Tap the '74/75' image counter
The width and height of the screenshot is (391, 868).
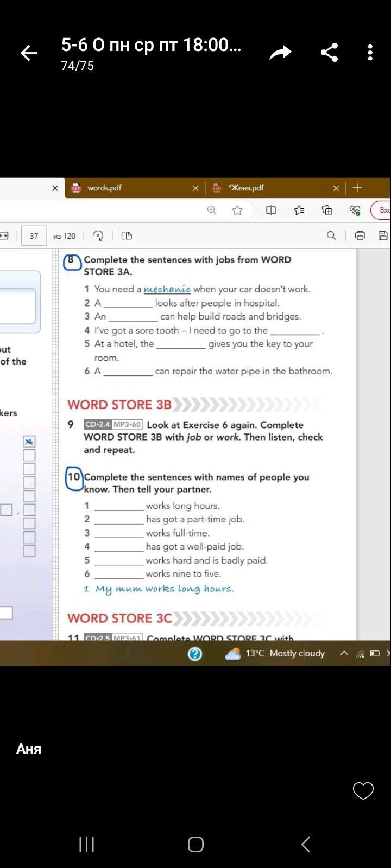pos(78,66)
